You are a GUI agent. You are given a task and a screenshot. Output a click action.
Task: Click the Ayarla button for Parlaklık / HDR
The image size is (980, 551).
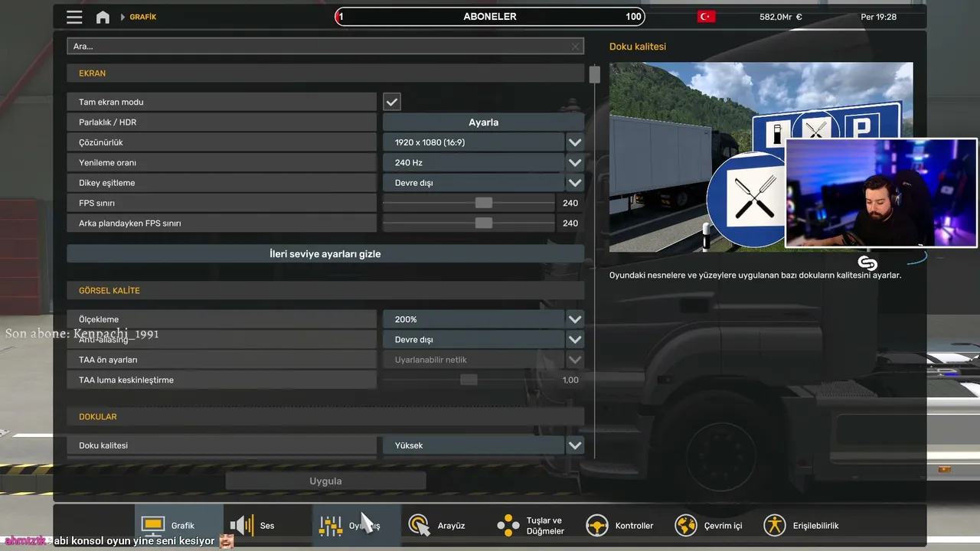[x=483, y=122]
